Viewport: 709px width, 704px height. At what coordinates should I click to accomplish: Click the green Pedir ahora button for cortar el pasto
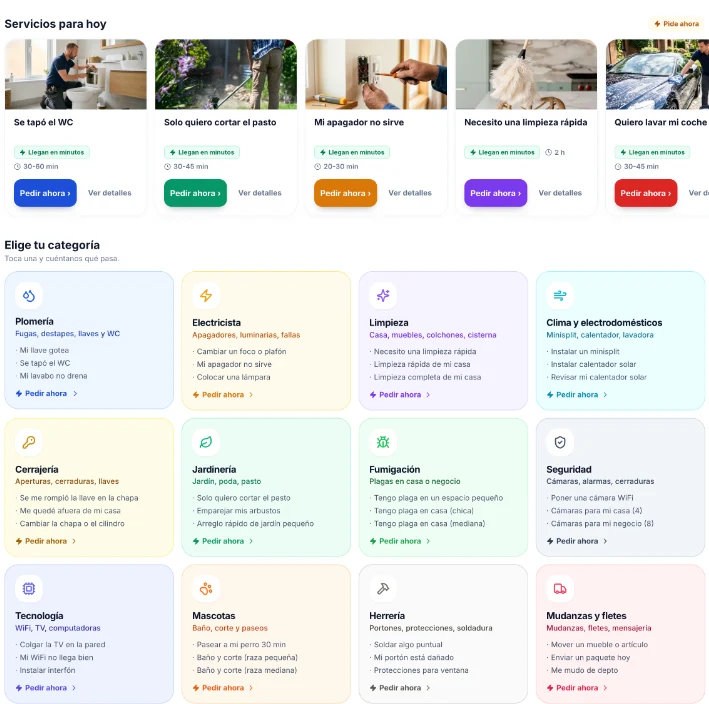[195, 193]
